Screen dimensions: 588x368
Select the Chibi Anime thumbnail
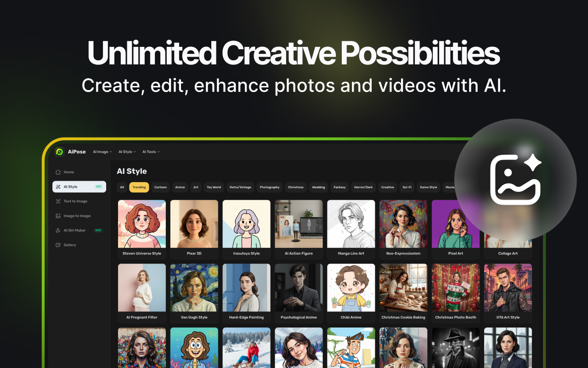[351, 288]
